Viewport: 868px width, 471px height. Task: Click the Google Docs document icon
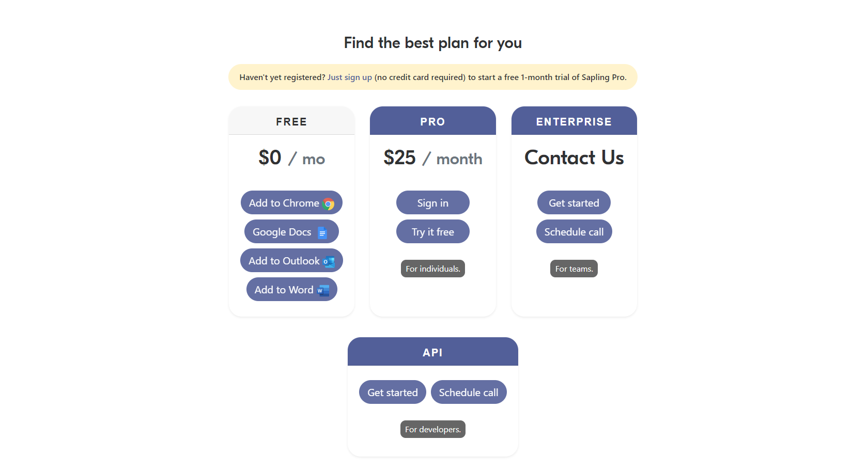pyautogui.click(x=322, y=233)
